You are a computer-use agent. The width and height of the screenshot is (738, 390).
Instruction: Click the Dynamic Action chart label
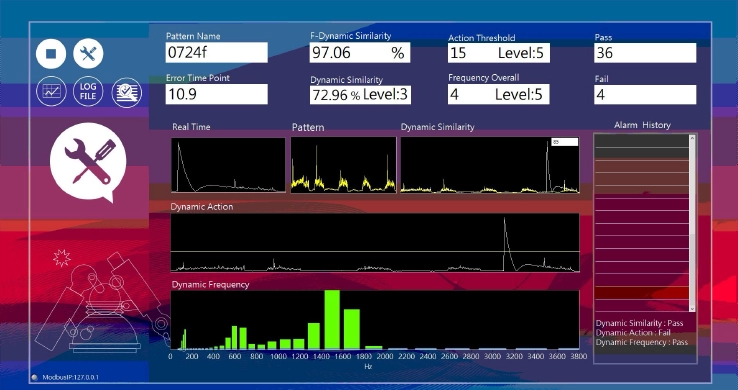coord(202,207)
